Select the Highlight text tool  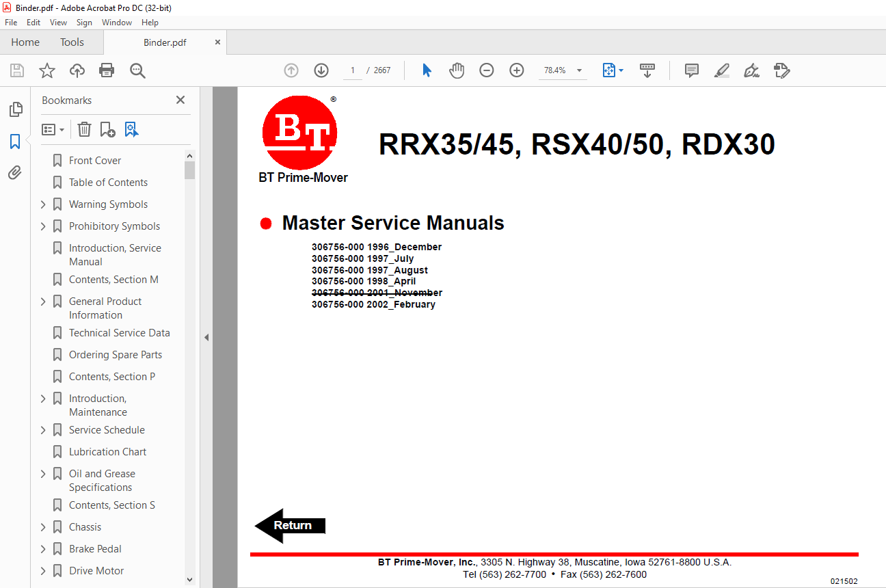722,70
